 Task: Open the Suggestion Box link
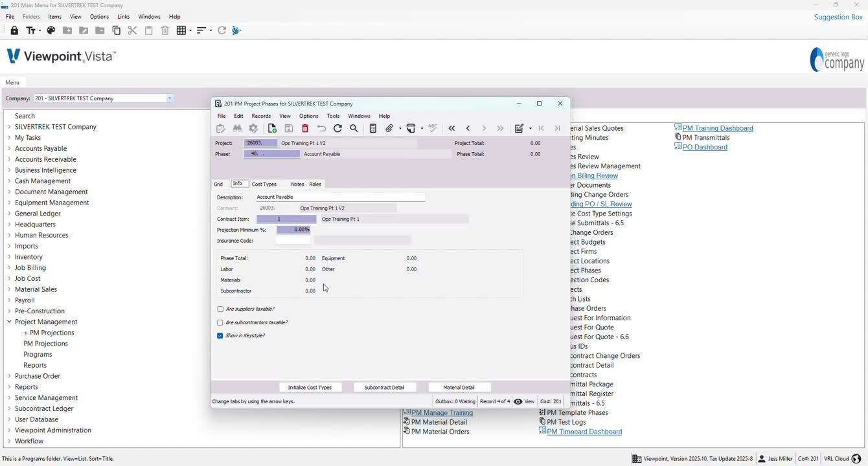click(838, 17)
